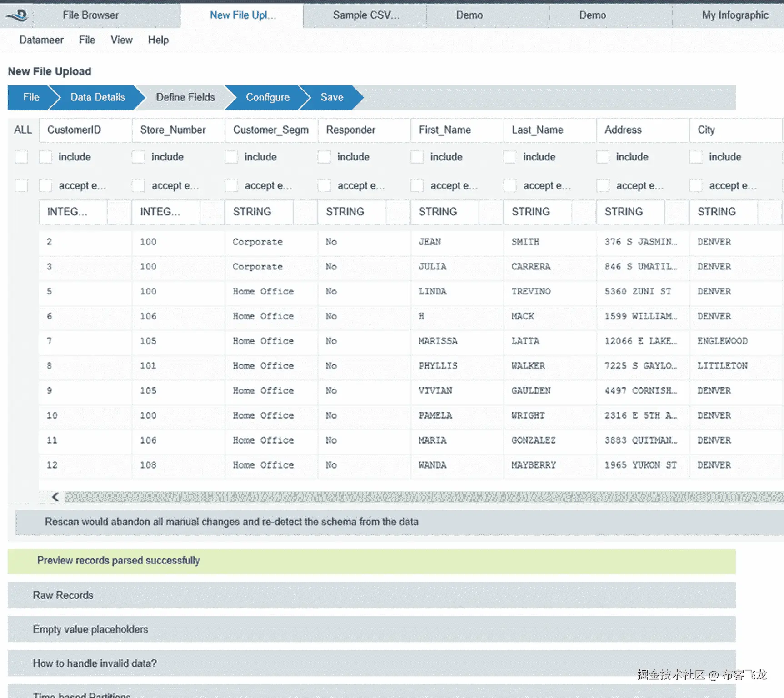The width and height of the screenshot is (784, 698).
Task: Toggle include checkbox for Responder
Action: (324, 157)
